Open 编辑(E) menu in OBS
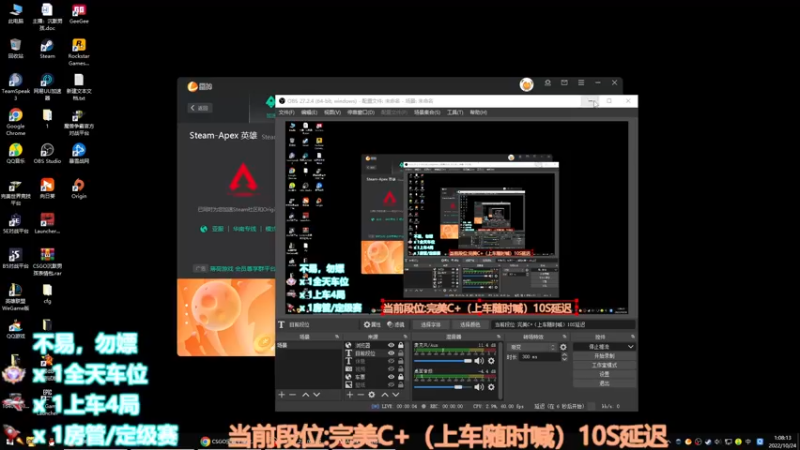 309,112
